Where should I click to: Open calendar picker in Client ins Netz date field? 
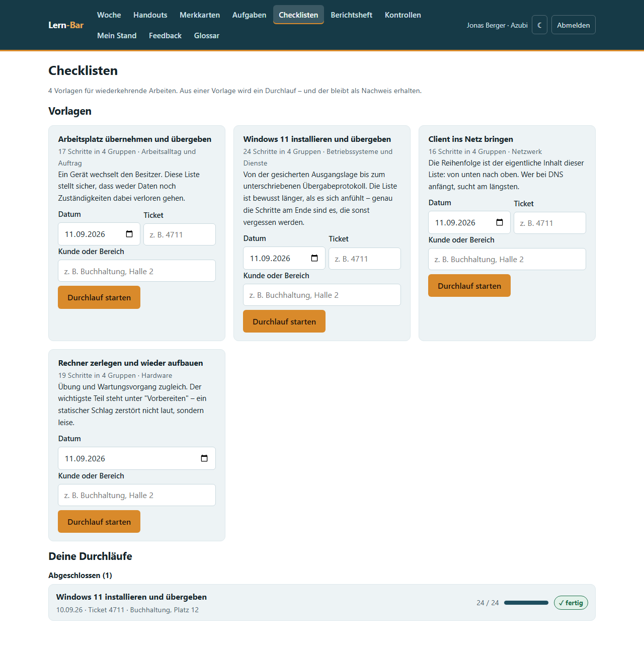[x=500, y=222]
